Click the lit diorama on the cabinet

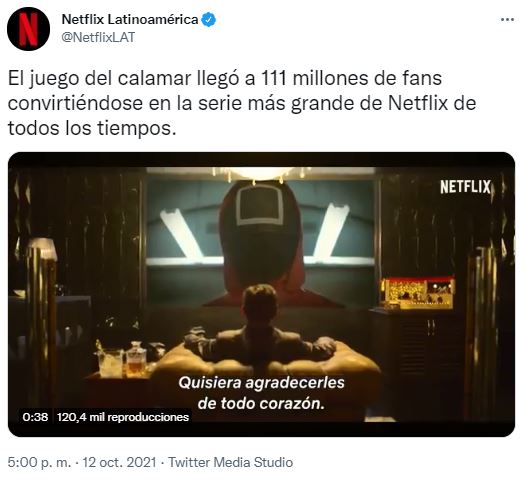(417, 293)
